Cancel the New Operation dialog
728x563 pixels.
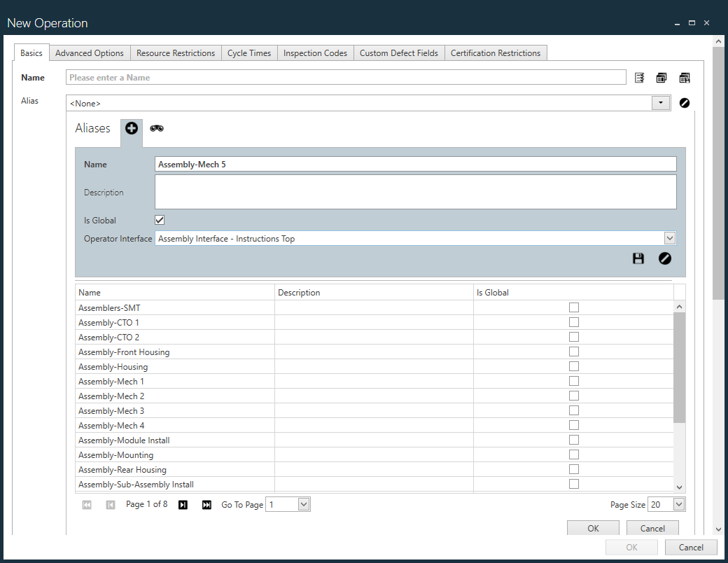pyautogui.click(x=691, y=547)
